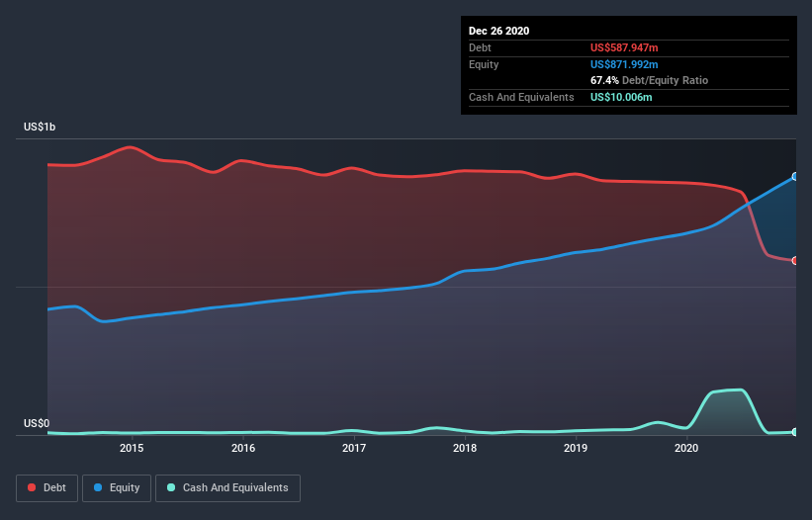Toggle the Equity legend button

point(117,488)
